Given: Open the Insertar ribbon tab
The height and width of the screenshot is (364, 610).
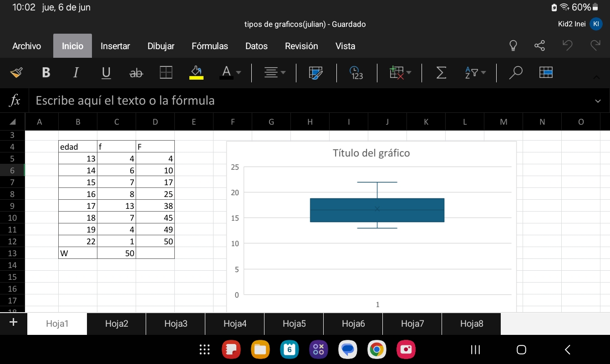Looking at the screenshot, I should (x=115, y=46).
